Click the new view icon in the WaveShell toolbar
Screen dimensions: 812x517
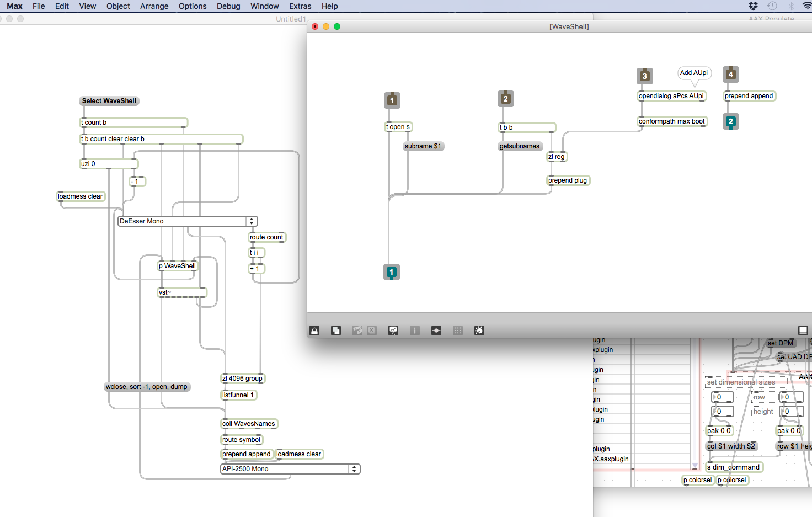click(336, 331)
